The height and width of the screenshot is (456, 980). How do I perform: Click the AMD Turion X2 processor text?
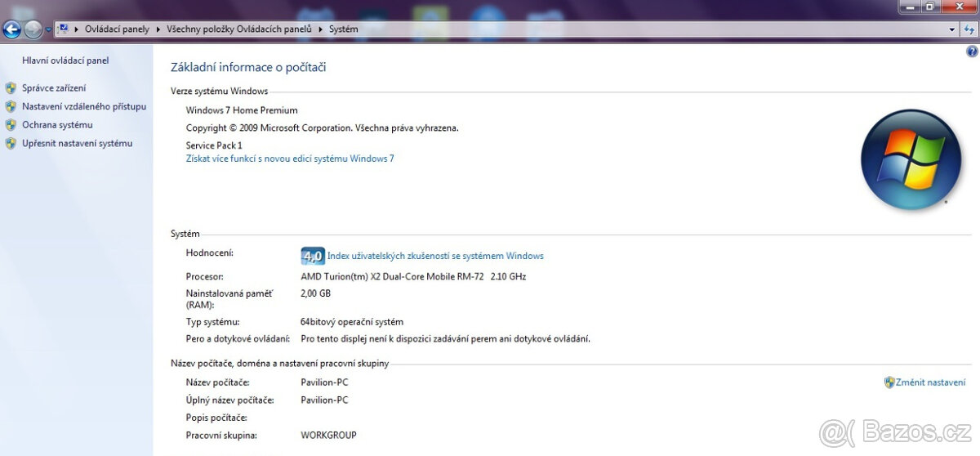(x=413, y=277)
